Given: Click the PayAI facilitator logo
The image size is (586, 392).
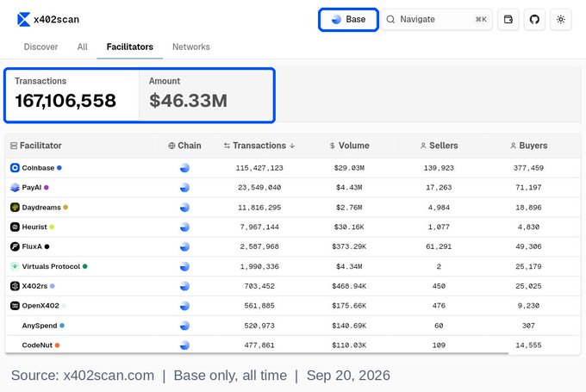Looking at the screenshot, I should [15, 188].
